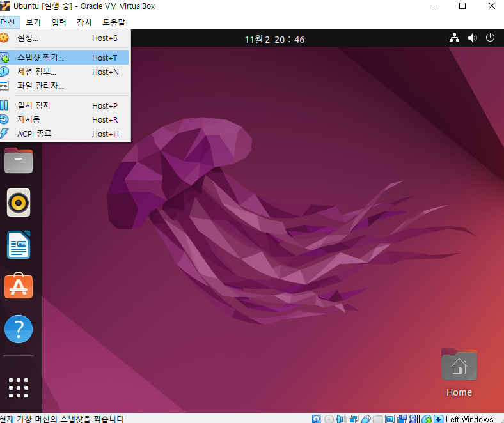
Task: Click the optical disc status icon
Action: [329, 419]
